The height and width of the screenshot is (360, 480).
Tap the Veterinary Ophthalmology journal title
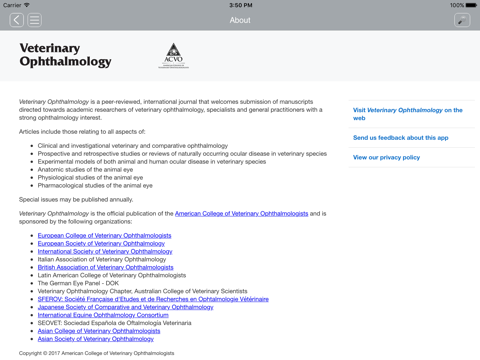pyautogui.click(x=65, y=55)
